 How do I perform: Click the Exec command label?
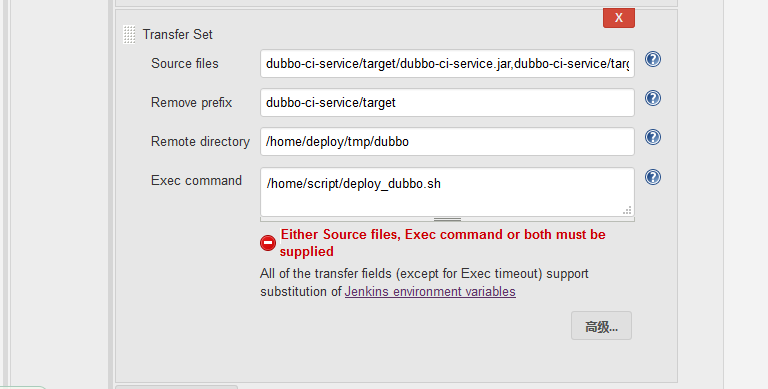coord(196,180)
